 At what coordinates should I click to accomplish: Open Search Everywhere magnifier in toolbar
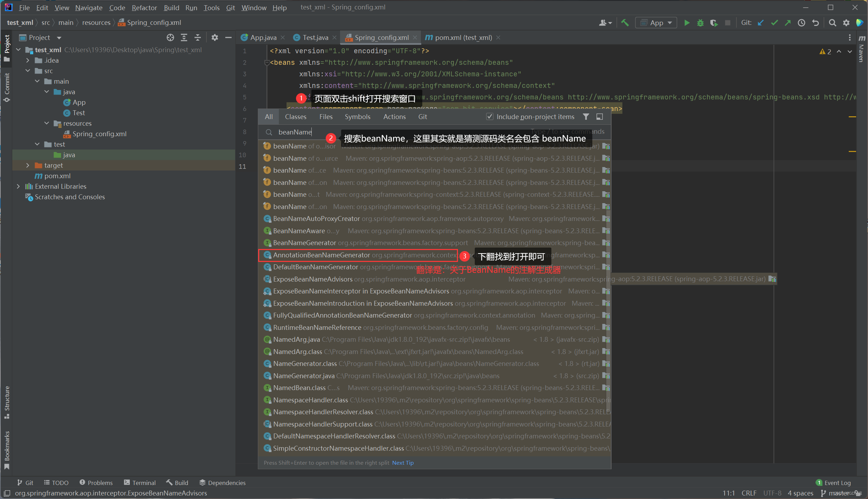pyautogui.click(x=832, y=23)
